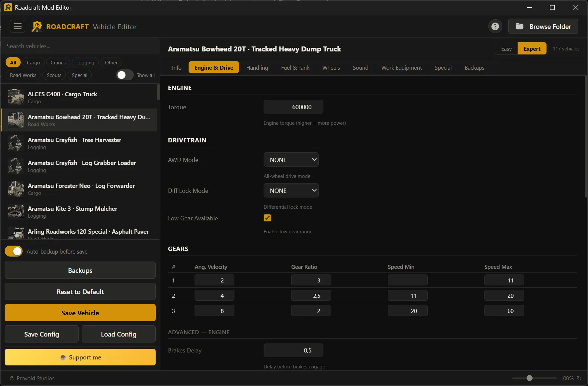
Task: Open the Fuel & Tank tab
Action: (295, 67)
